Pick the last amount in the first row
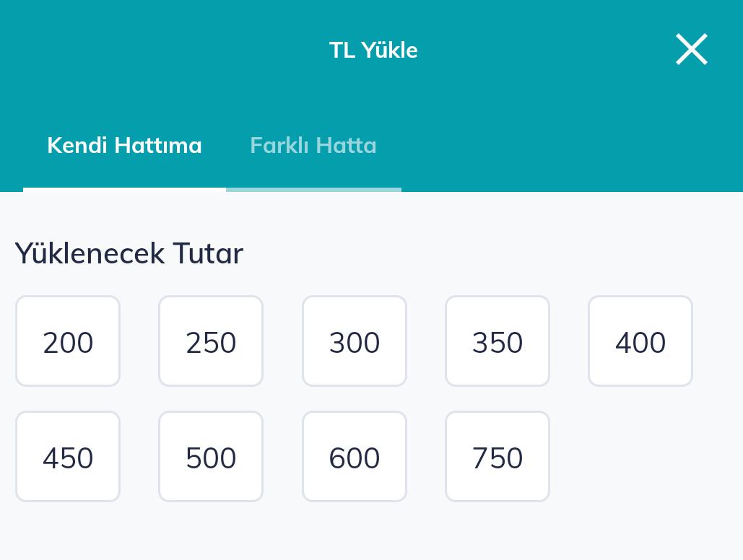The width and height of the screenshot is (743, 560). click(640, 341)
